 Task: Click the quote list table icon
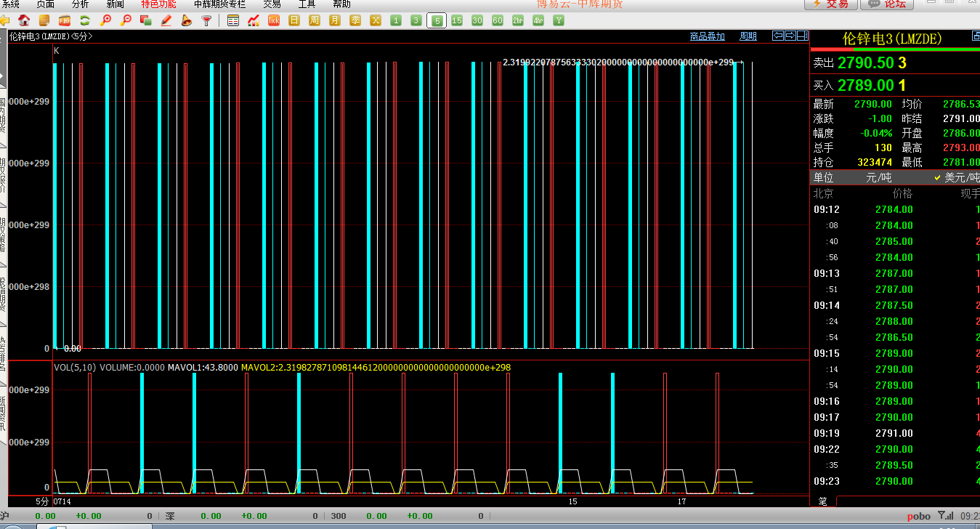click(x=233, y=20)
